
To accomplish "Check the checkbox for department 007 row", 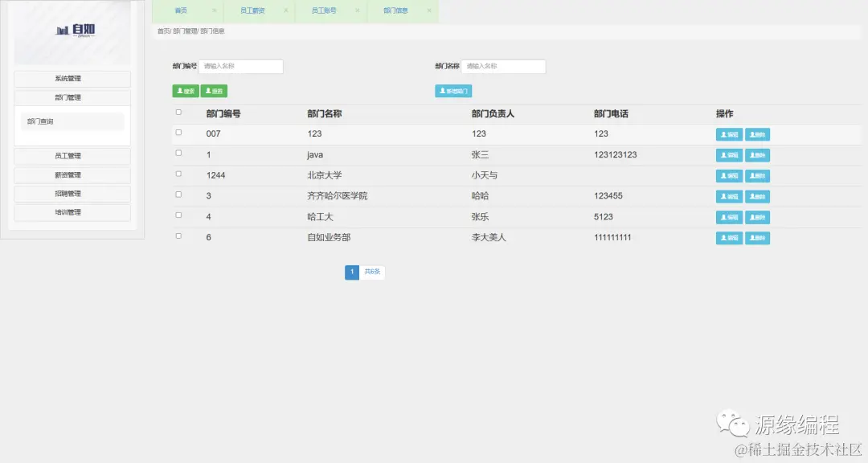I will 178,133.
